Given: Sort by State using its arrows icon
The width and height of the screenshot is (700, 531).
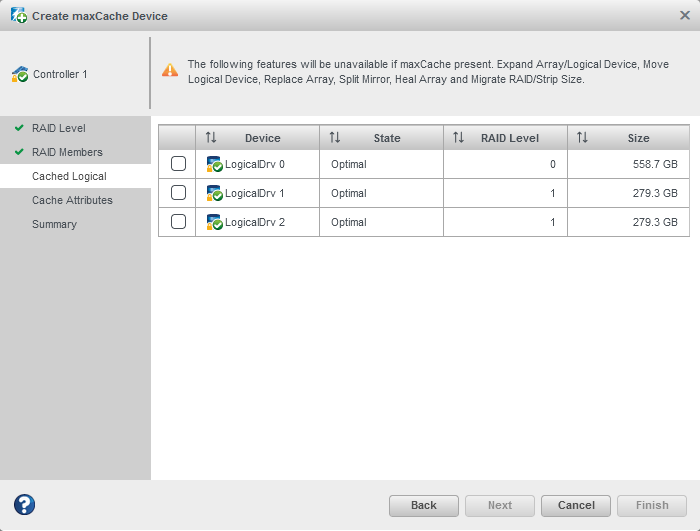Looking at the screenshot, I should point(335,138).
